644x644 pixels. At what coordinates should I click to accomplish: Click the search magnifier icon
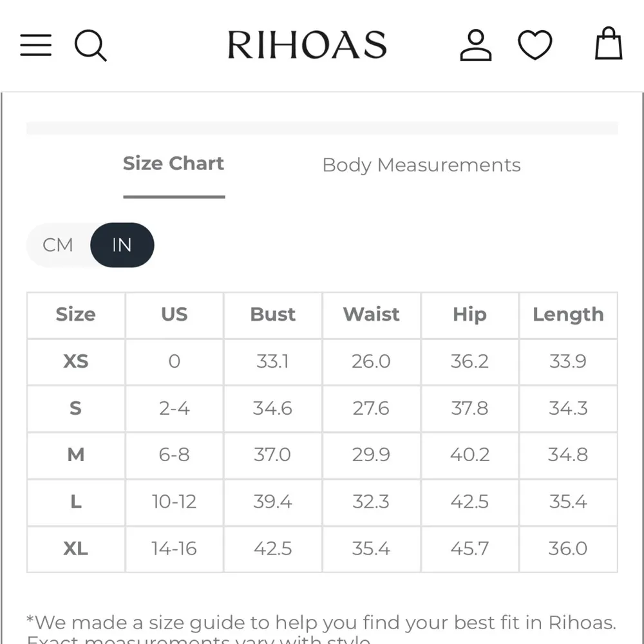pyautogui.click(x=90, y=46)
